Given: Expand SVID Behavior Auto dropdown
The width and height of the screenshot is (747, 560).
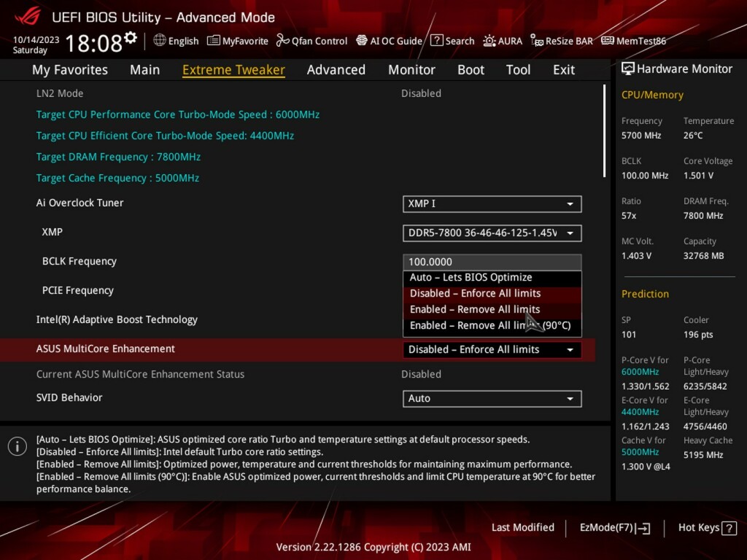Looking at the screenshot, I should 492,399.
